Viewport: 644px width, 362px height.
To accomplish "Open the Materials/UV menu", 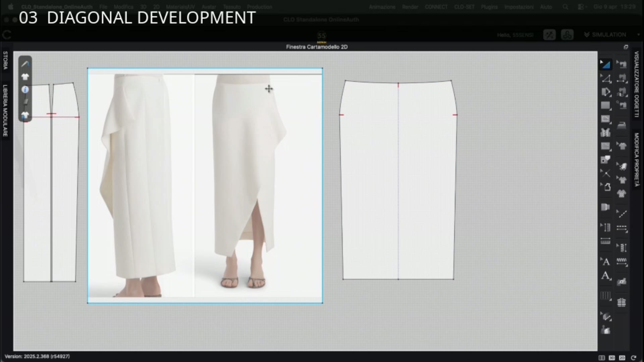I will click(x=180, y=7).
